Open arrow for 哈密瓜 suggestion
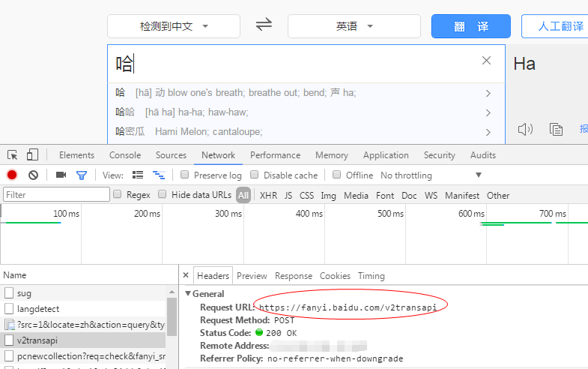Viewport: 588px width, 369px height. coord(488,132)
